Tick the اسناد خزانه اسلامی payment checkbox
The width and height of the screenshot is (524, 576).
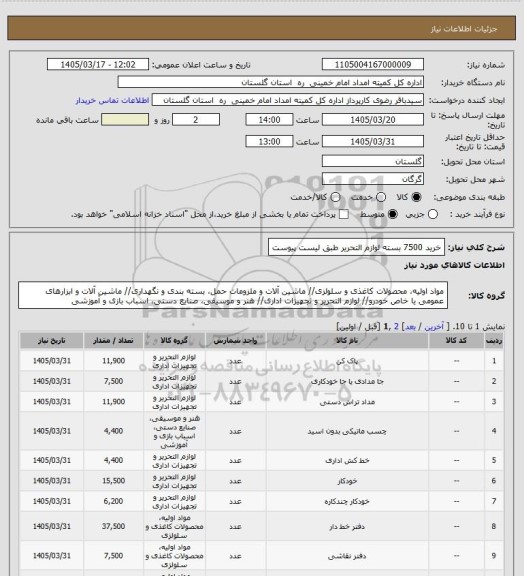click(x=344, y=214)
